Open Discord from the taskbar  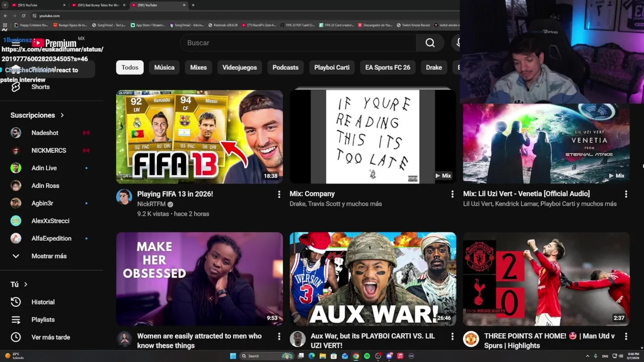(x=389, y=356)
